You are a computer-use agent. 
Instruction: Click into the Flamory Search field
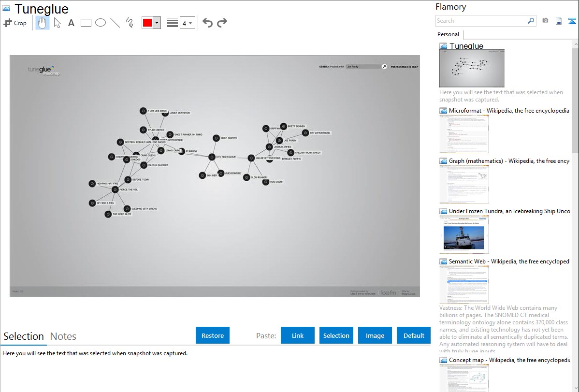pos(481,21)
